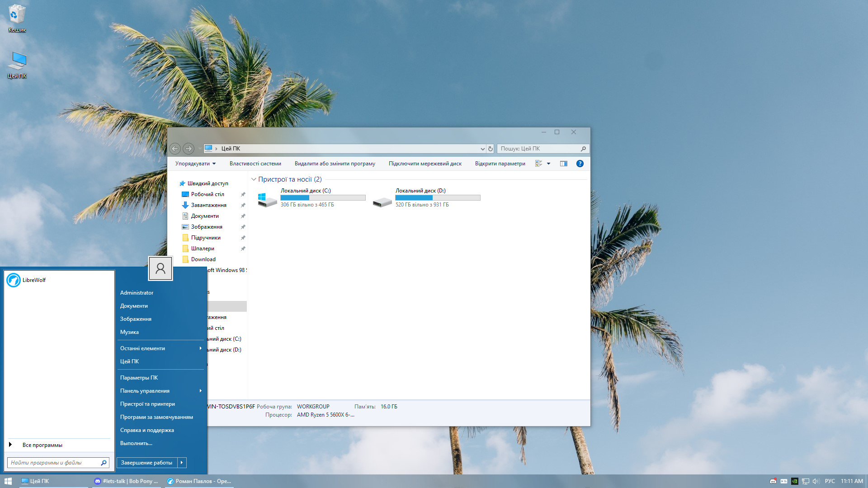Click the Start menu search field
The width and height of the screenshot is (868, 488).
coord(53,463)
